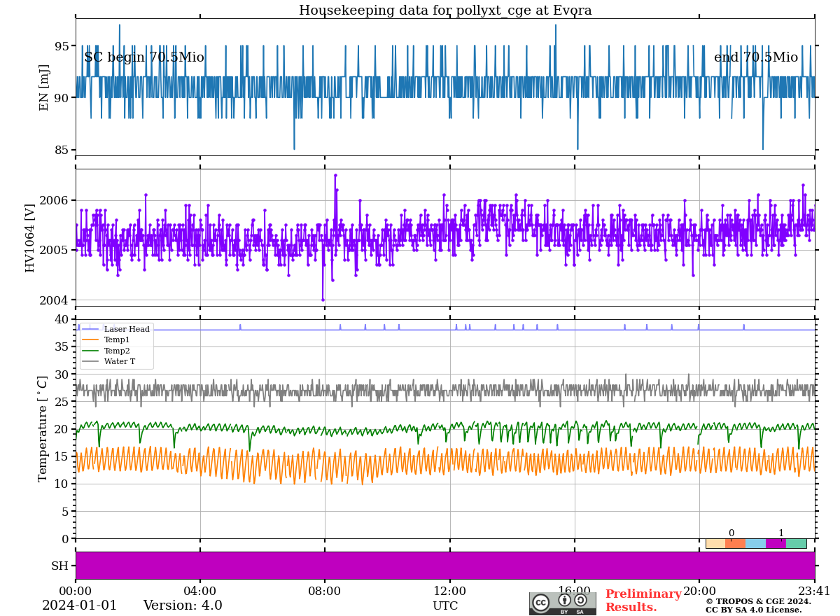
Task: Select the Water T legend entry
Action: (109, 362)
